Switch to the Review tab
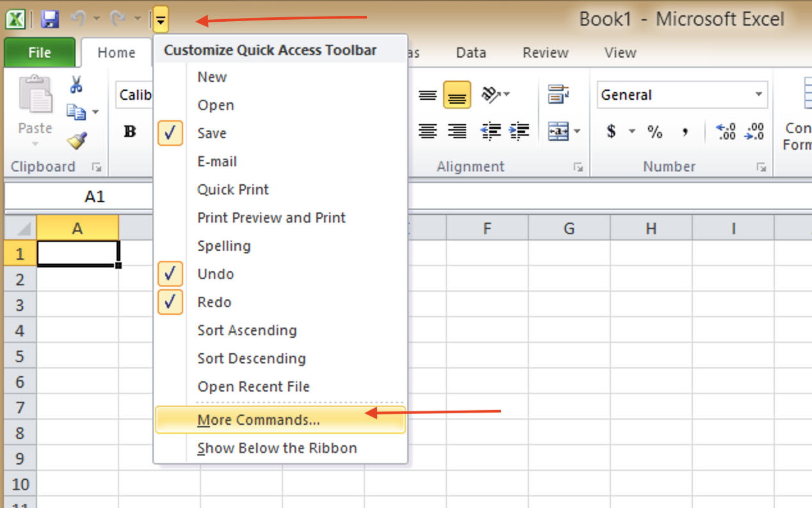The width and height of the screenshot is (812, 508). point(546,53)
